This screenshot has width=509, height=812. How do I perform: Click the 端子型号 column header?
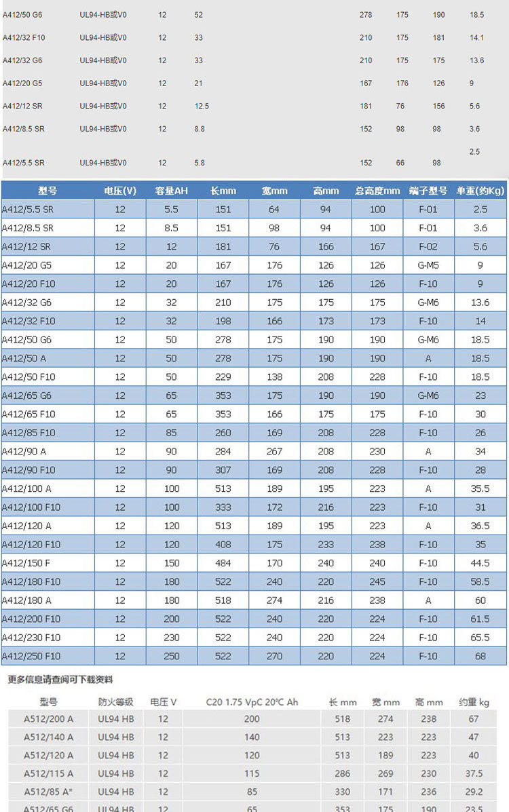(428, 191)
